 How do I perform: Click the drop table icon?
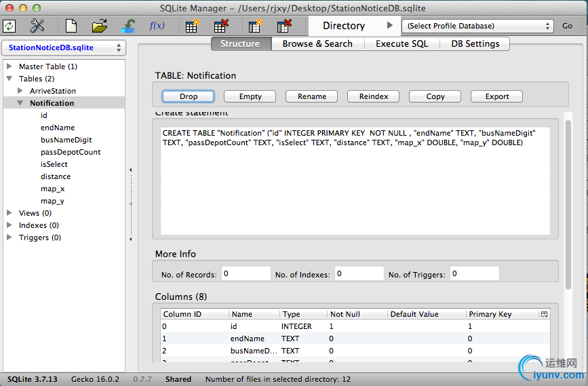click(x=221, y=26)
